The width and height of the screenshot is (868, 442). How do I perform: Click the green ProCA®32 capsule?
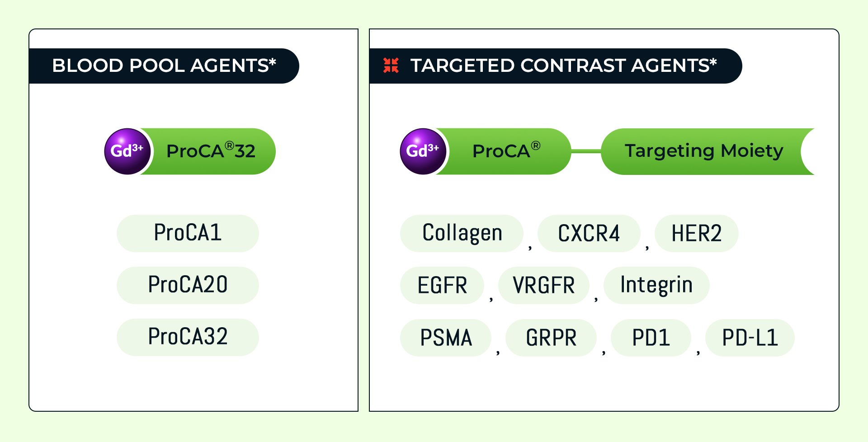211,151
